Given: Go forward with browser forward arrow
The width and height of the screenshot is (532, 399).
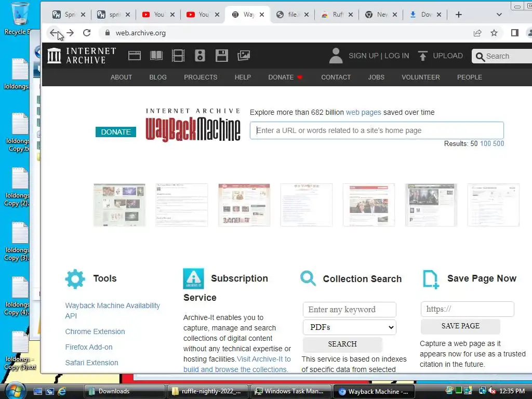Looking at the screenshot, I should coord(70,33).
